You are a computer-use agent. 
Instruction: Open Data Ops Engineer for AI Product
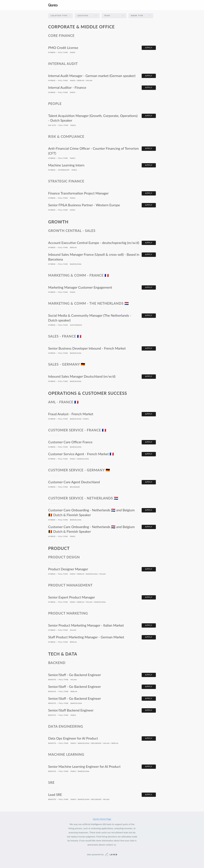[73, 738]
